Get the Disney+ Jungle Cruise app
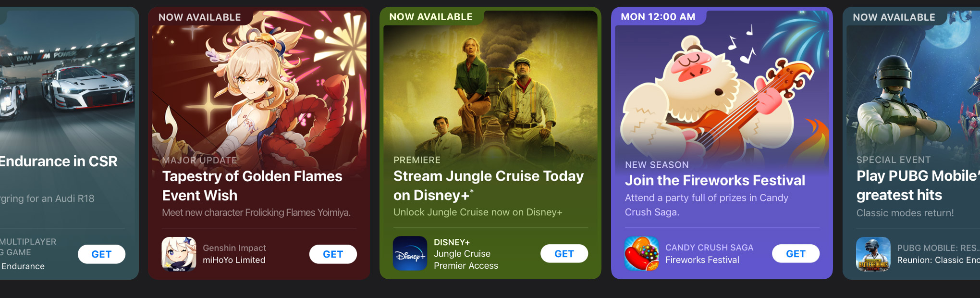The height and width of the screenshot is (298, 980). [x=564, y=254]
